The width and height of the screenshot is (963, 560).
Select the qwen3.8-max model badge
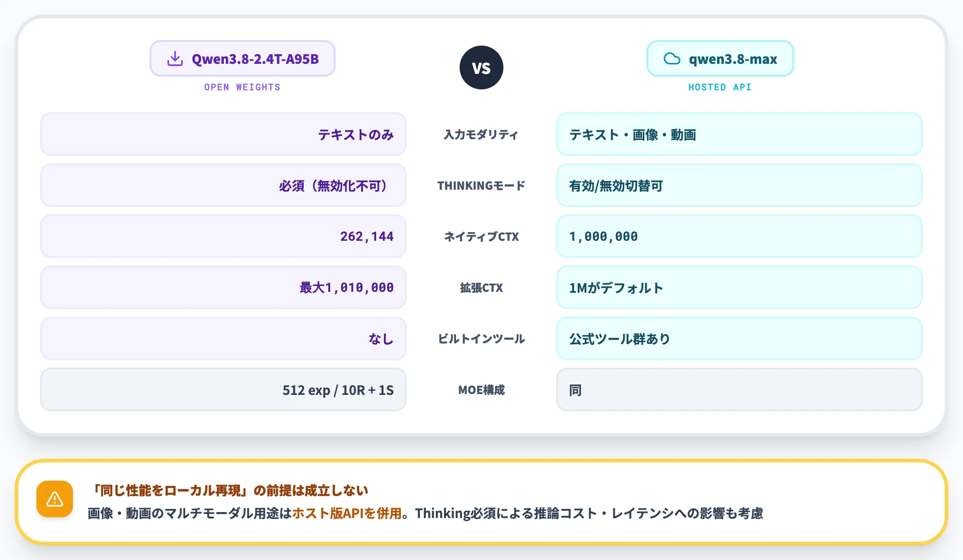(720, 58)
